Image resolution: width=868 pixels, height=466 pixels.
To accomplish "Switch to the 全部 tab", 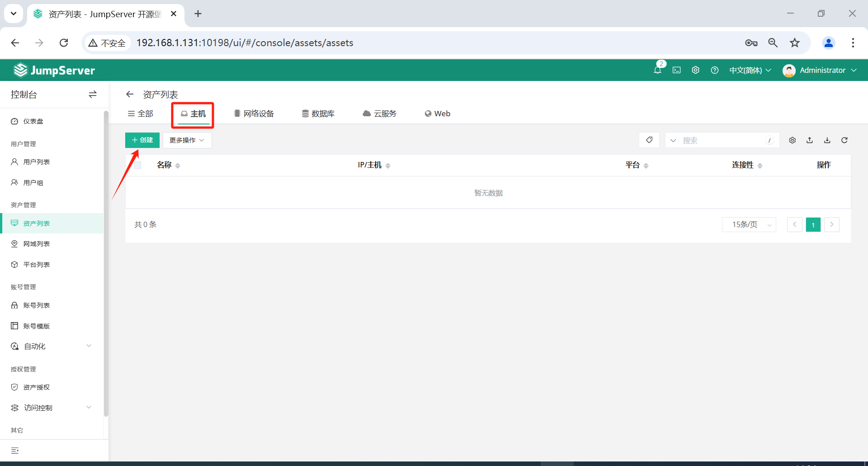I will tap(141, 114).
